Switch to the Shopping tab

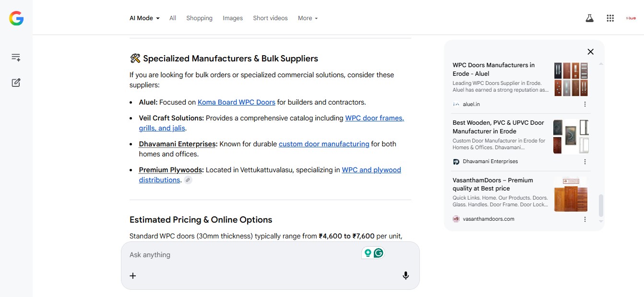[x=199, y=18]
